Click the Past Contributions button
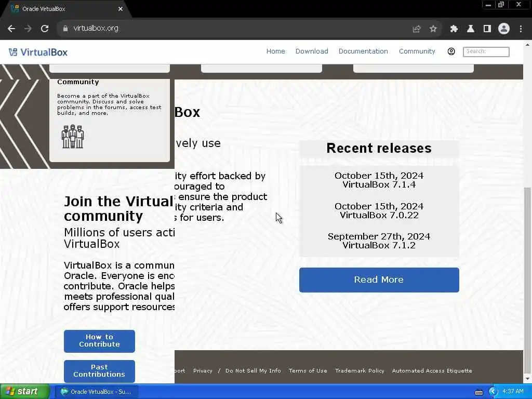 (99, 371)
